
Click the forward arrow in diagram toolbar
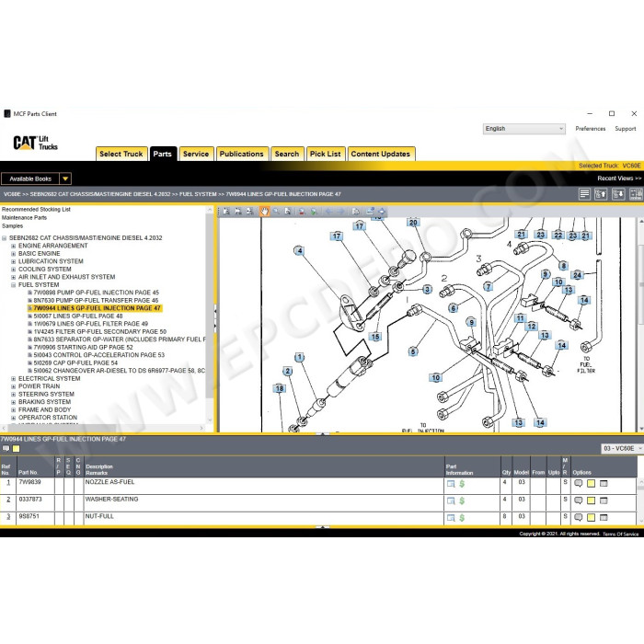click(341, 212)
